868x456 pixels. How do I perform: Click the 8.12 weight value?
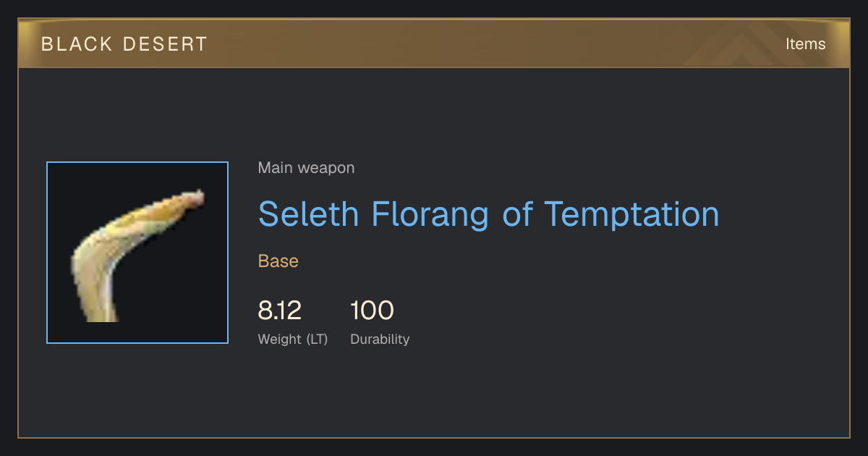click(279, 311)
